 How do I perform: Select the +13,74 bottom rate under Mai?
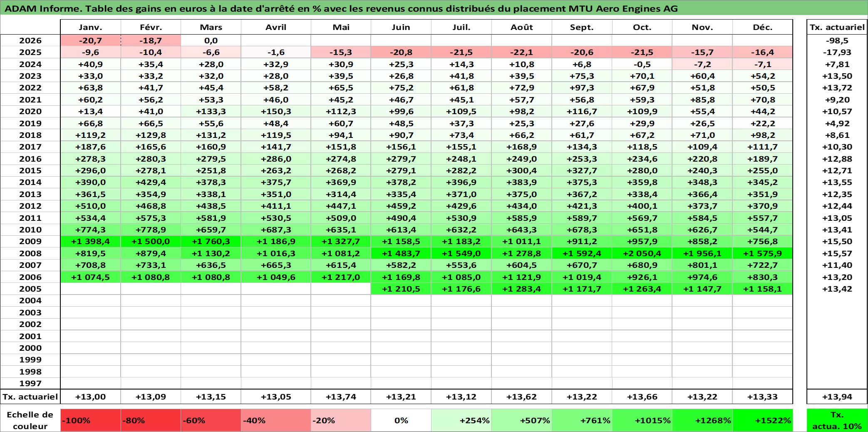341,397
